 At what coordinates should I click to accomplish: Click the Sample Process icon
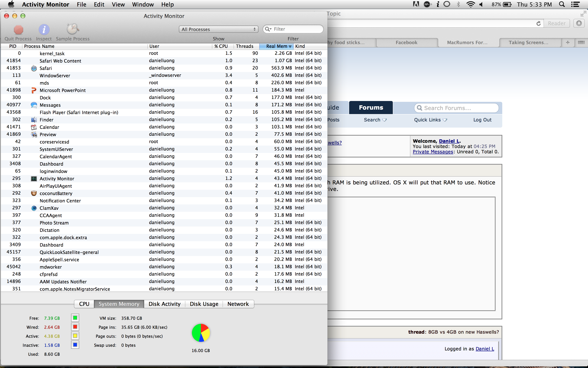pos(73,29)
